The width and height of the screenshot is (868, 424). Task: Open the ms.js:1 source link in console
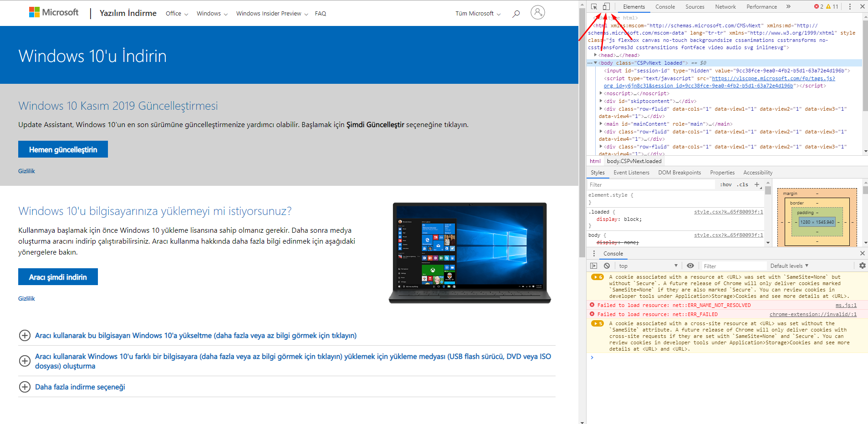pos(846,305)
